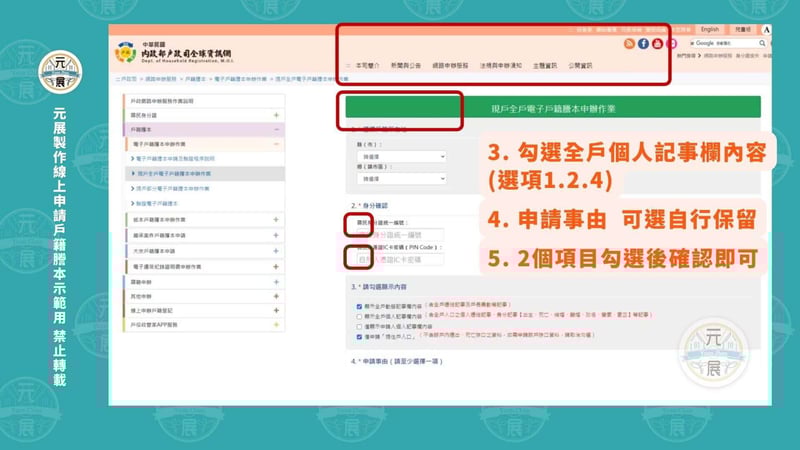Open the 縣(市) dropdown

[x=402, y=157]
